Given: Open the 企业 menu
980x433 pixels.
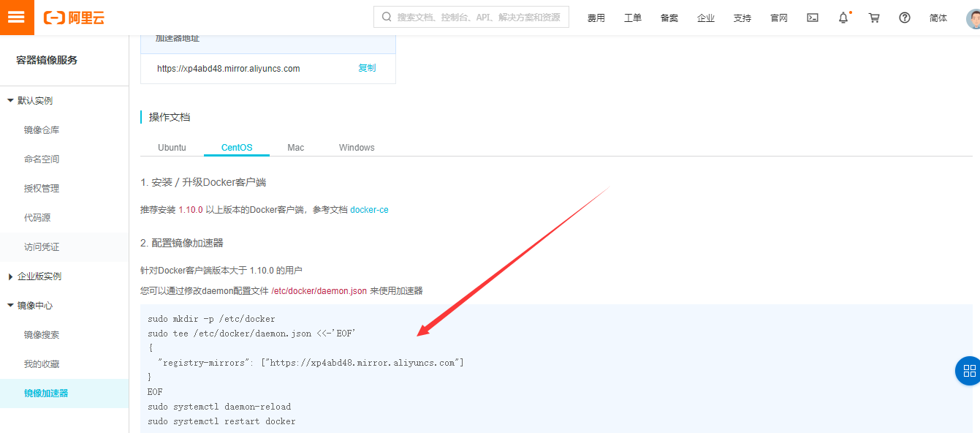Looking at the screenshot, I should pyautogui.click(x=706, y=18).
